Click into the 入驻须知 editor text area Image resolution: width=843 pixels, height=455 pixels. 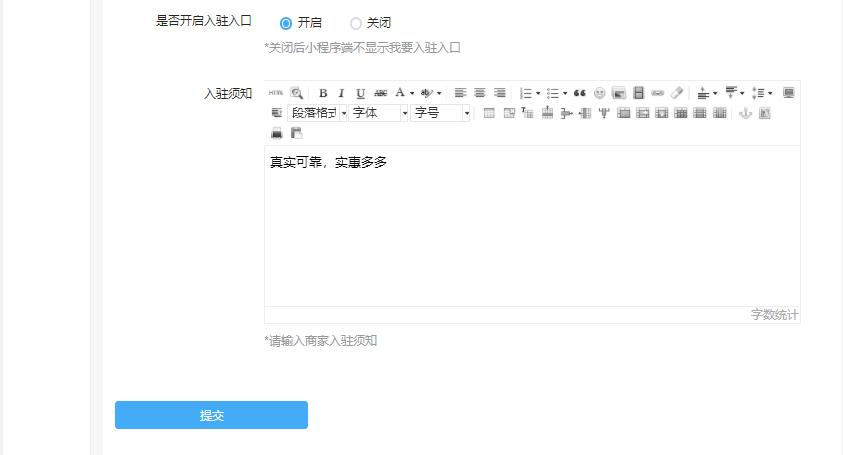(x=532, y=226)
